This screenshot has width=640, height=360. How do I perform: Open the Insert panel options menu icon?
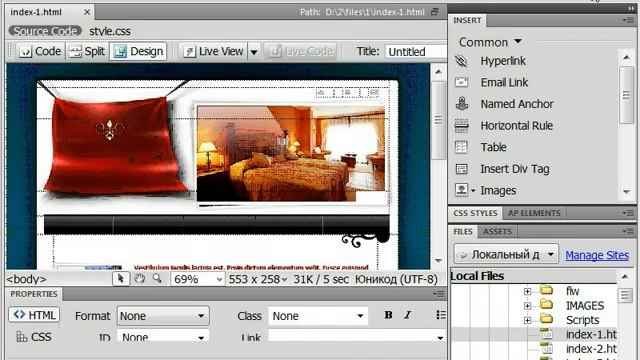(x=628, y=20)
